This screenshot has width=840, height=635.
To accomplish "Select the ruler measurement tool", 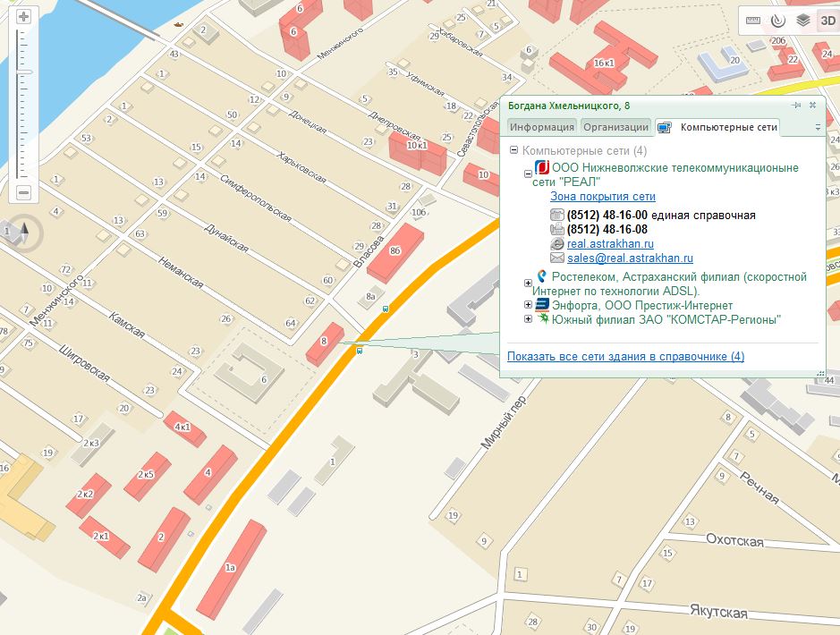I will click(x=752, y=21).
